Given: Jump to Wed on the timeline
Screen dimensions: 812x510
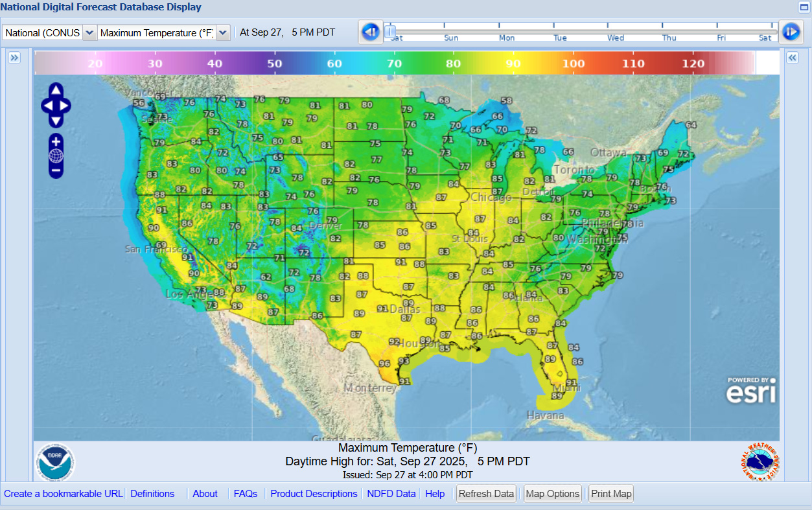Looking at the screenshot, I should 616,38.
